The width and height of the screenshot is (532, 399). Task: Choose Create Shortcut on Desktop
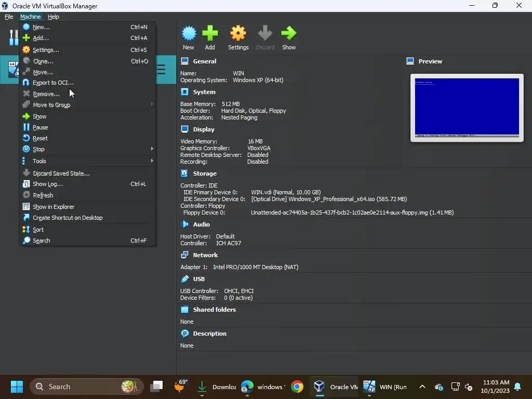87,218
